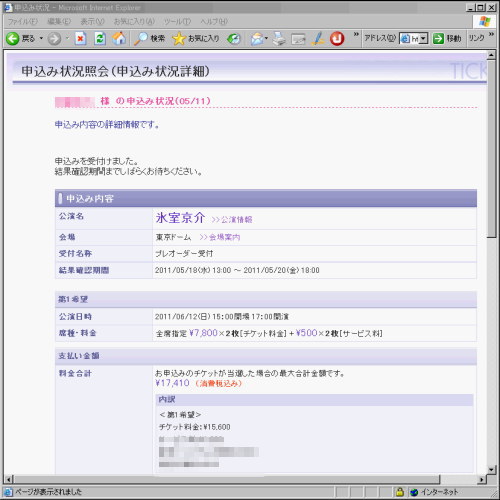
Task: Click the 2011/06/12(日) performance date text
Action: [183, 317]
